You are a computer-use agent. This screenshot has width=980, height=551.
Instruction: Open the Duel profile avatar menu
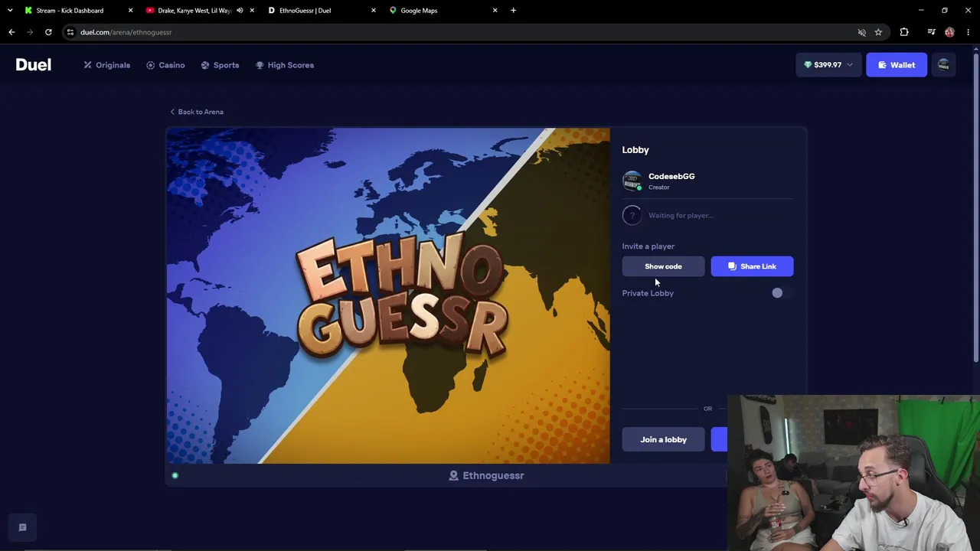(943, 65)
